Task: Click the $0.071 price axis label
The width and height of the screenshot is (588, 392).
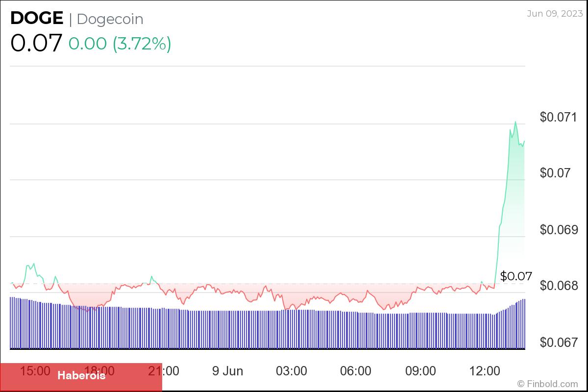Action: click(560, 117)
